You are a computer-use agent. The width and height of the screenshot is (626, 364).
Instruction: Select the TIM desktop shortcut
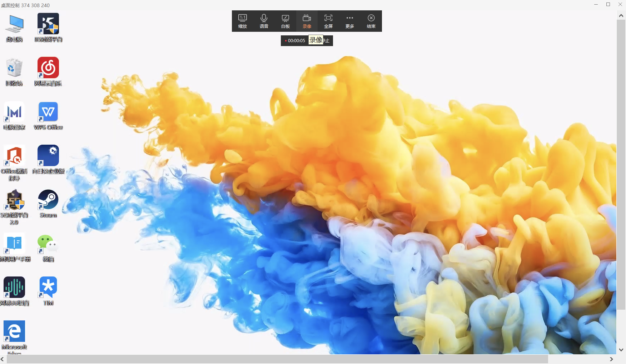(48, 291)
